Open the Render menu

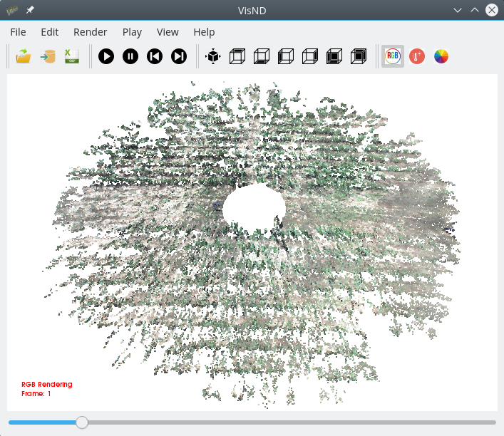[91, 32]
